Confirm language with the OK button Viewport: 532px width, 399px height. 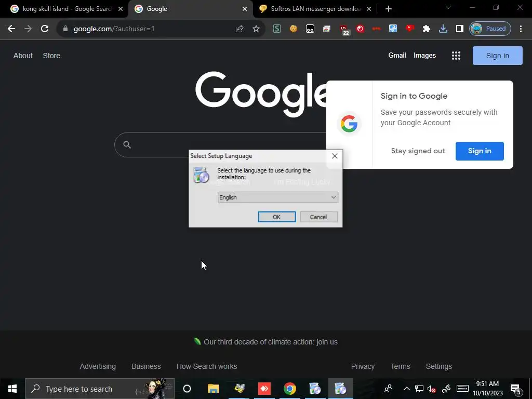coord(277,217)
